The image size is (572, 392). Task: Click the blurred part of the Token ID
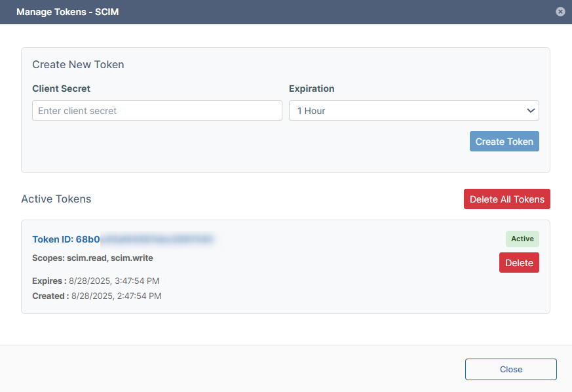(157, 240)
